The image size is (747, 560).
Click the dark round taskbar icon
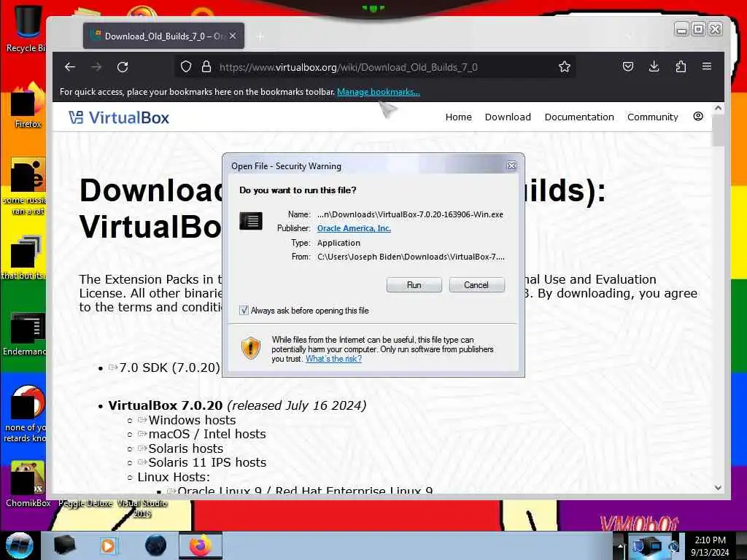[156, 545]
